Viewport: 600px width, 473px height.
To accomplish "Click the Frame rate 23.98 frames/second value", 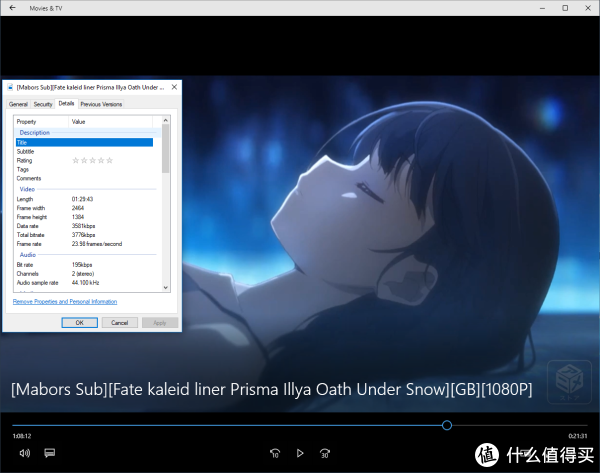I will tap(97, 244).
